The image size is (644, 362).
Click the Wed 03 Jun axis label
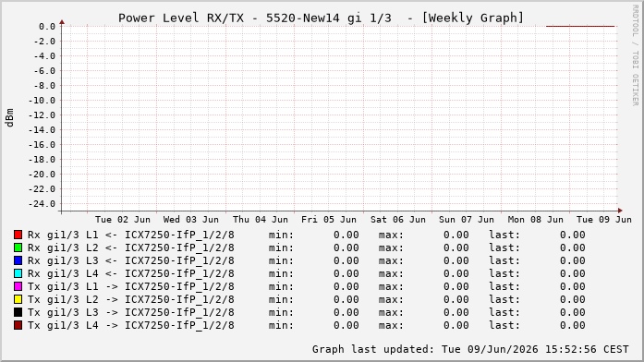191,220
